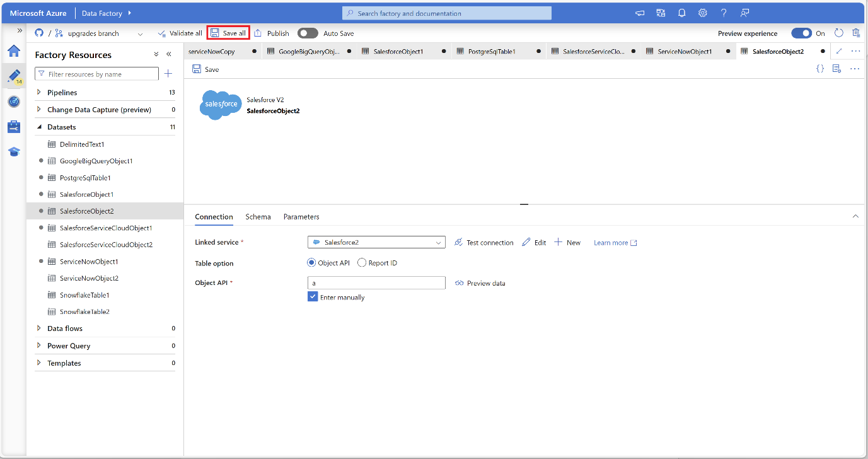This screenshot has height=459, width=868.
Task: Open the Manage toolbox icon in sidebar
Action: 14,127
